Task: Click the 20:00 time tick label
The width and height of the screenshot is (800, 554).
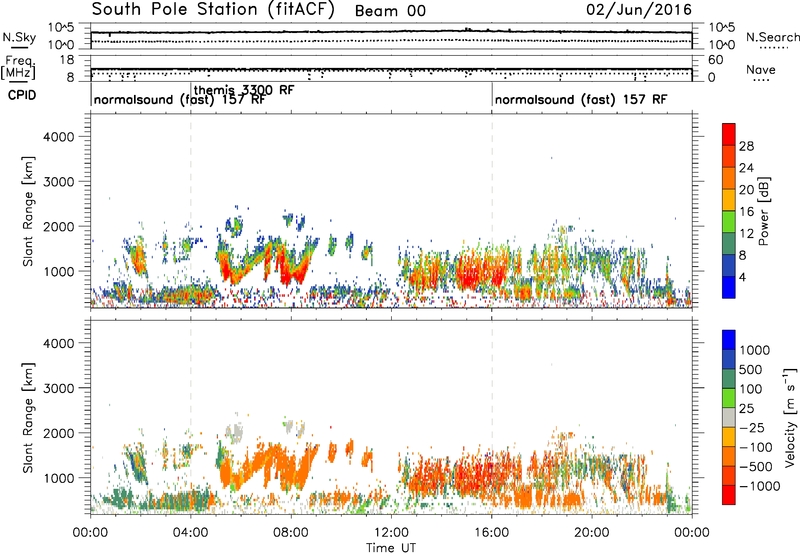Action: 591,533
